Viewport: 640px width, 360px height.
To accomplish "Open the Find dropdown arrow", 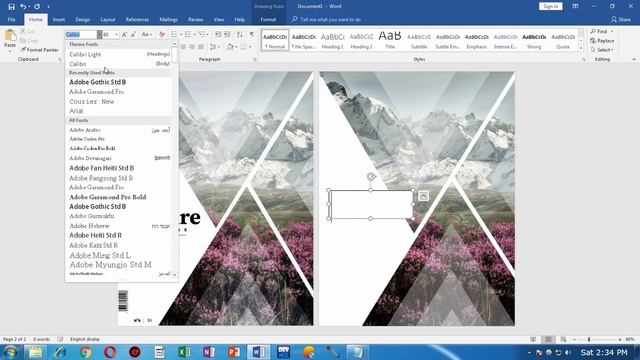I will pyautogui.click(x=612, y=31).
